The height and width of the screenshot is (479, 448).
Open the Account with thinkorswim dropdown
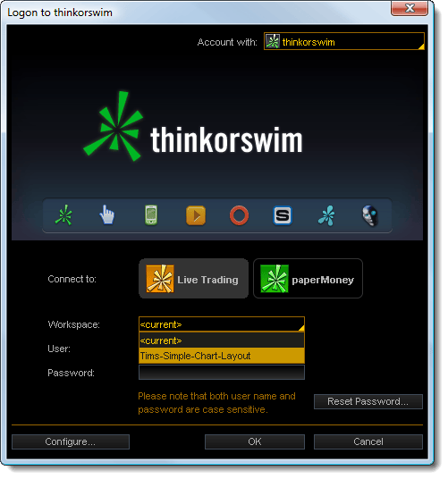tap(344, 41)
